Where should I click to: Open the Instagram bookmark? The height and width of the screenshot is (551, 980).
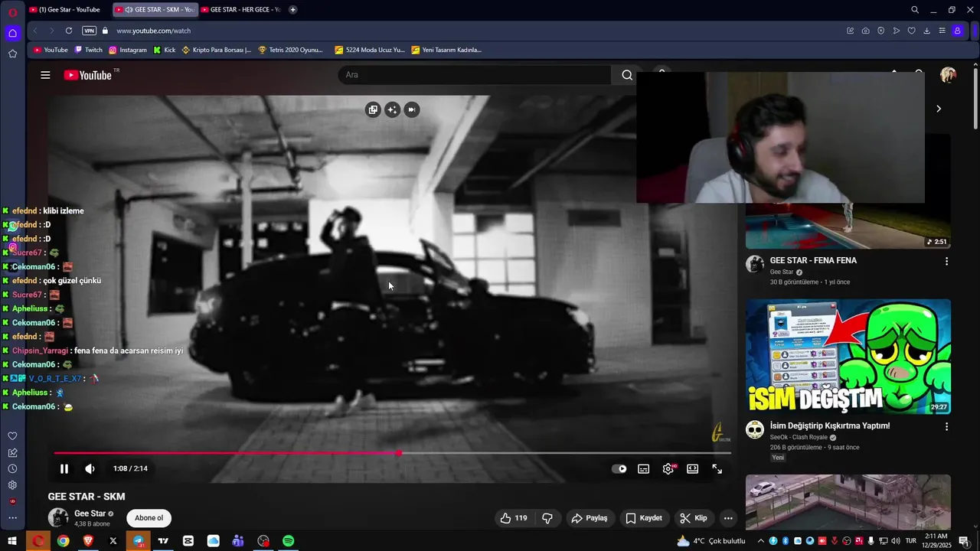click(x=128, y=50)
